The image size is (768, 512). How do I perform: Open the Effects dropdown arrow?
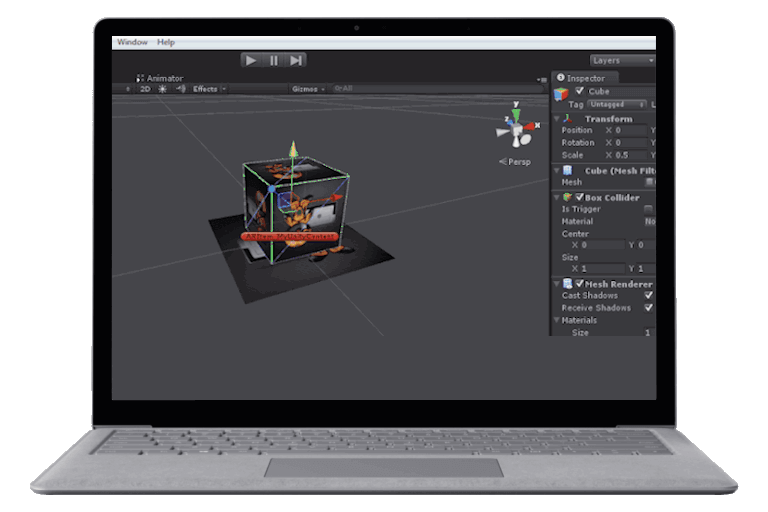[224, 89]
